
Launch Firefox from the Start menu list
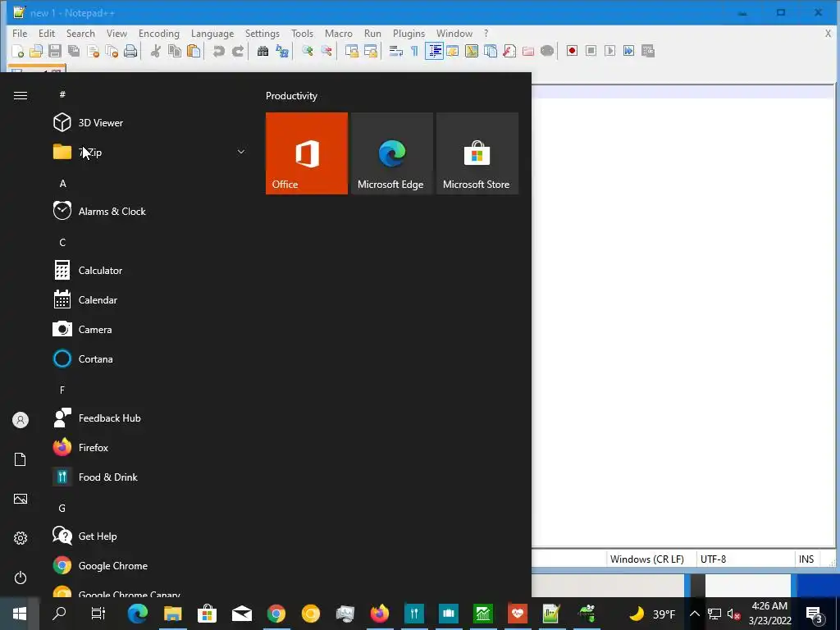click(150, 447)
